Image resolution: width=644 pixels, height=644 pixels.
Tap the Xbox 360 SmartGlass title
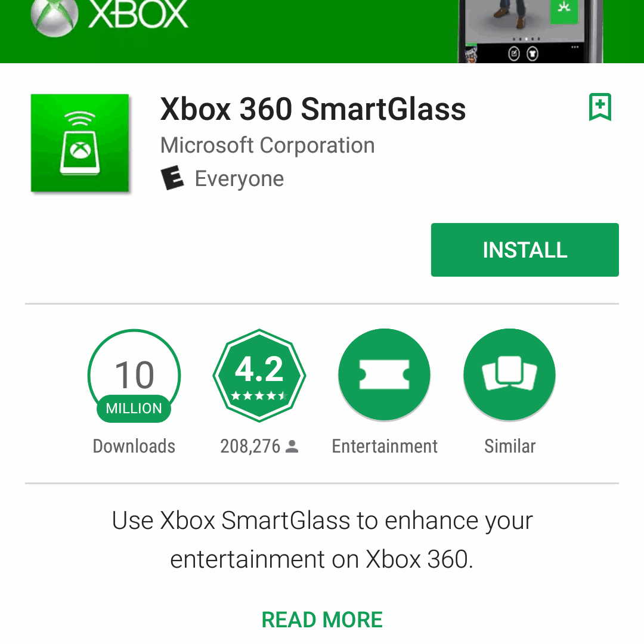point(313,109)
